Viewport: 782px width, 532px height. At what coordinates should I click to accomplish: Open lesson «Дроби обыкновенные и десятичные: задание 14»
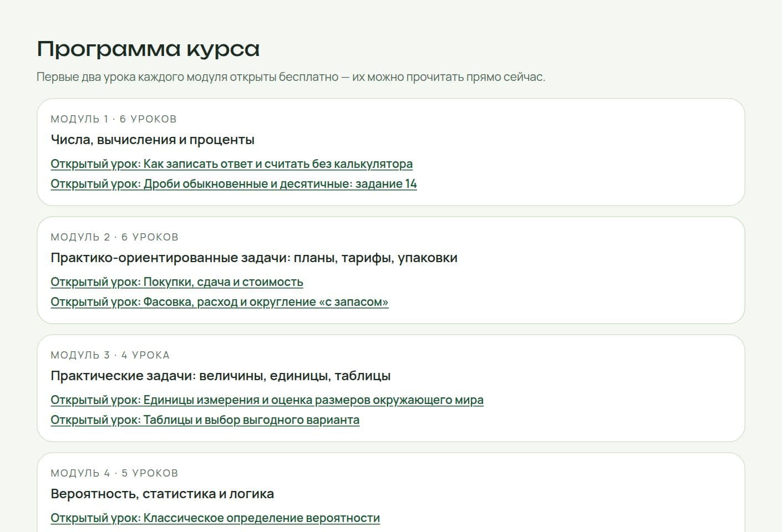(x=233, y=184)
